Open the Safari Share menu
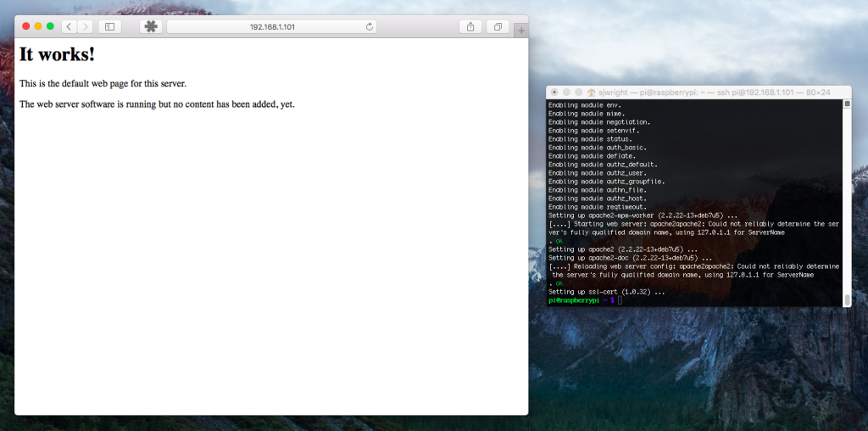Image resolution: width=868 pixels, height=431 pixels. click(x=470, y=26)
